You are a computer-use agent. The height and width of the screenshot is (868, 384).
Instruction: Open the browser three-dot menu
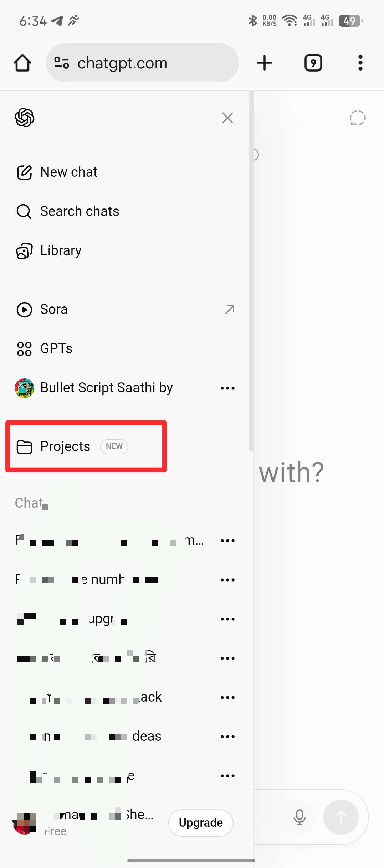pyautogui.click(x=360, y=63)
